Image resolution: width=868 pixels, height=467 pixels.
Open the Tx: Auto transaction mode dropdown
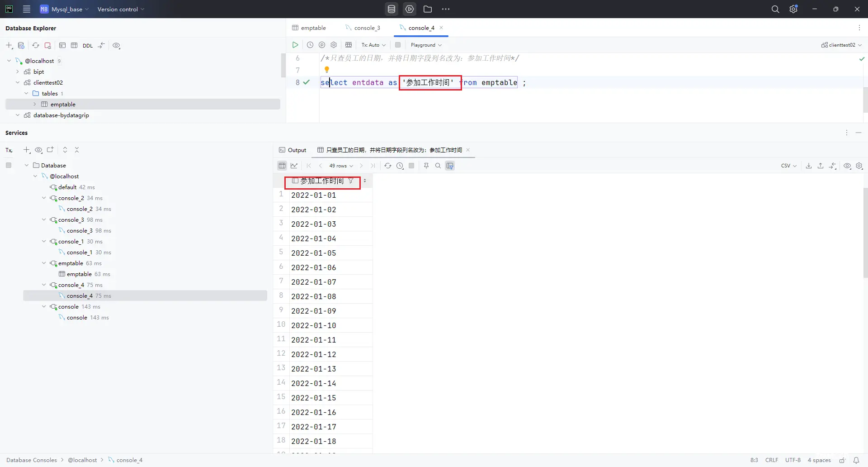[x=373, y=45]
